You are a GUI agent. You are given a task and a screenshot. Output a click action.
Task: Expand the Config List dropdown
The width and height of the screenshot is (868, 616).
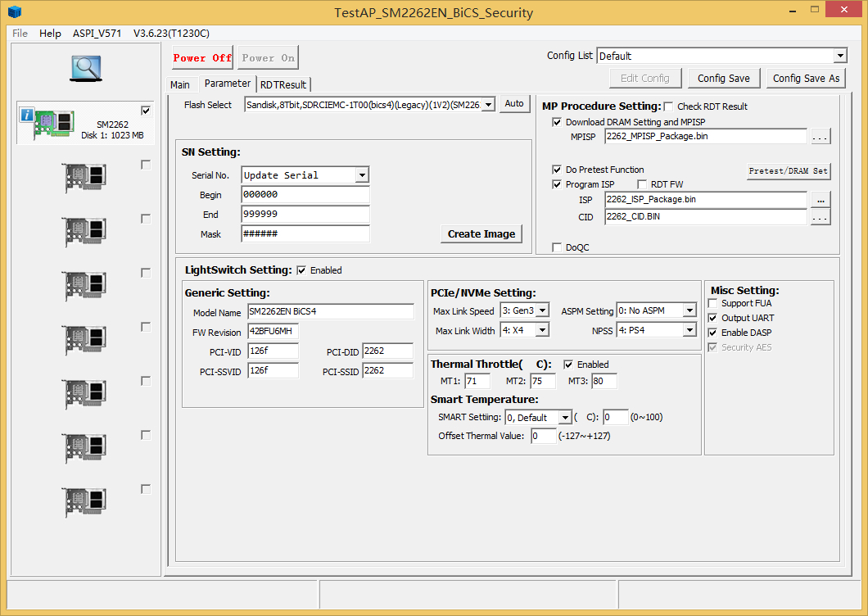839,56
